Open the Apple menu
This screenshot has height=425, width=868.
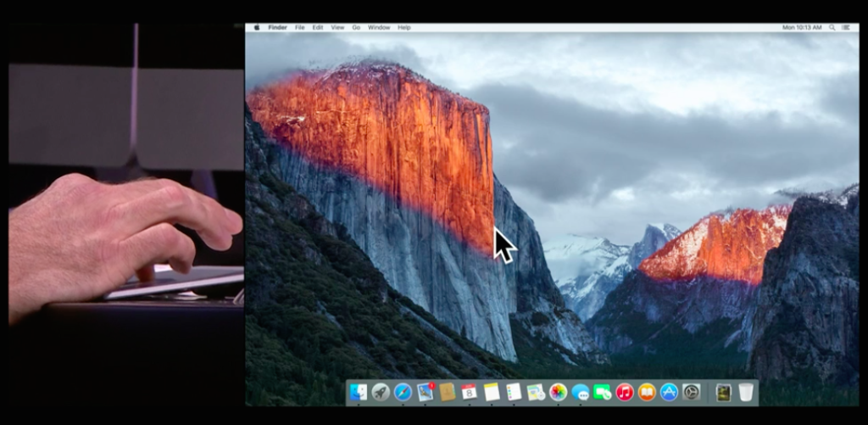point(257,27)
